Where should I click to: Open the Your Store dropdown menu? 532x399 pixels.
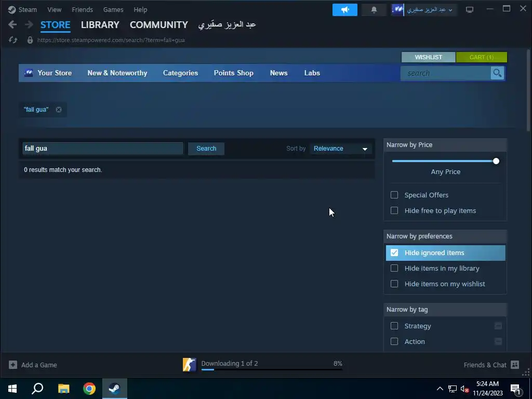54,73
